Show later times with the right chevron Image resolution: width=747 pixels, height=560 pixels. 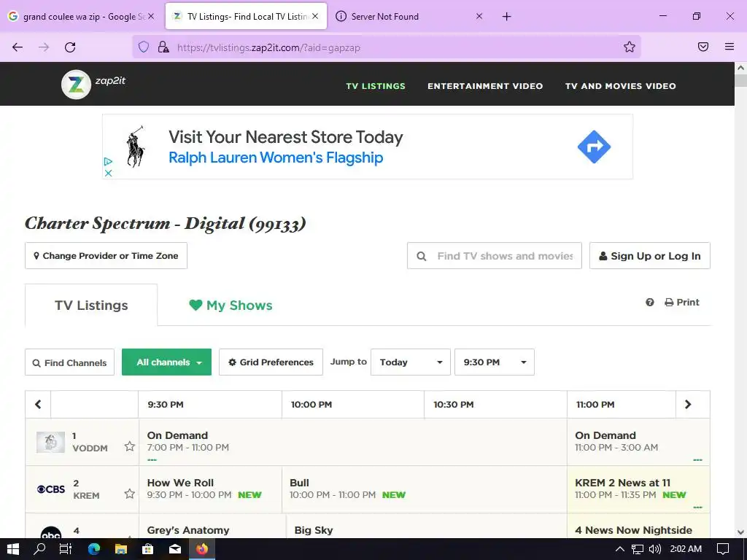[x=688, y=404]
